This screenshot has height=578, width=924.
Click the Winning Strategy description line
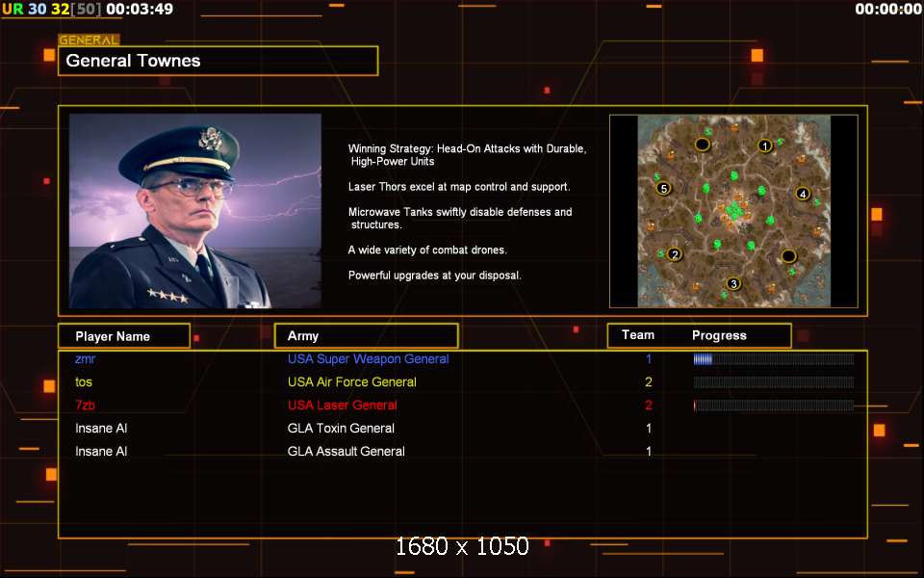pos(467,155)
